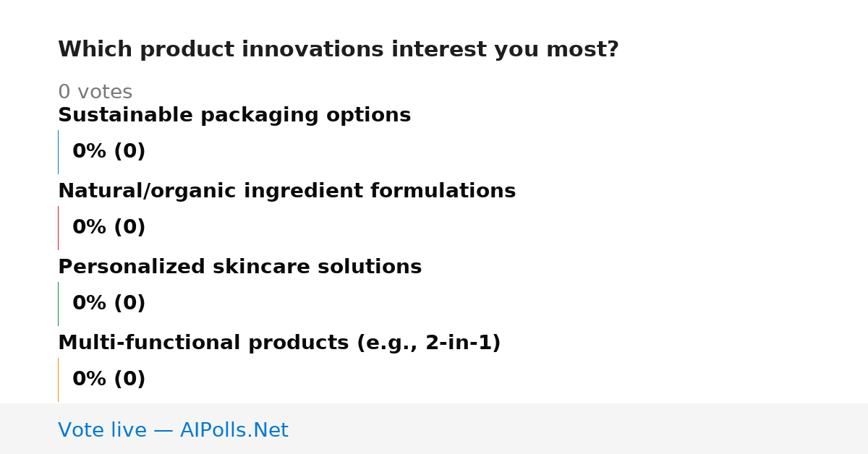Click the poll question heading text

click(x=339, y=50)
